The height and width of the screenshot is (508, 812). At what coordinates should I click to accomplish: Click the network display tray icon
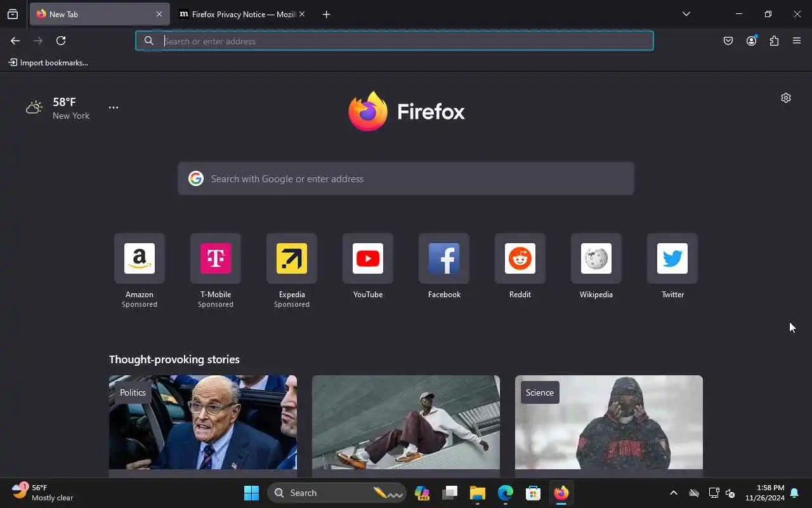coord(713,493)
